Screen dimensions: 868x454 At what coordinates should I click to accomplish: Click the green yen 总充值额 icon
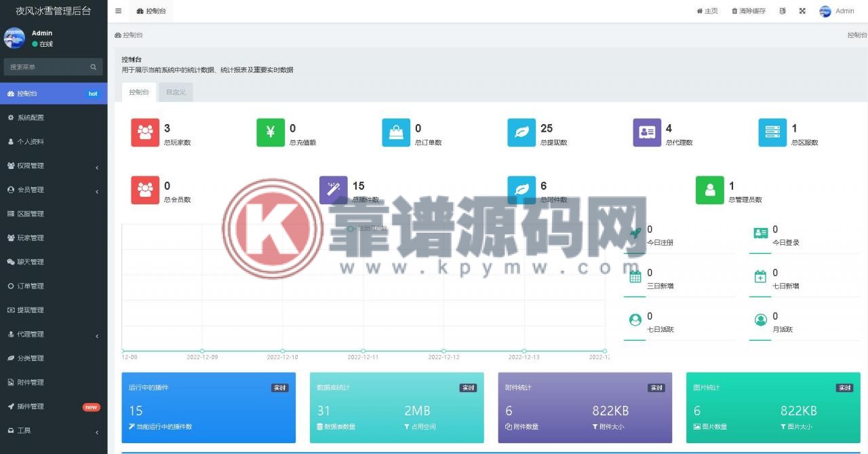(x=271, y=132)
